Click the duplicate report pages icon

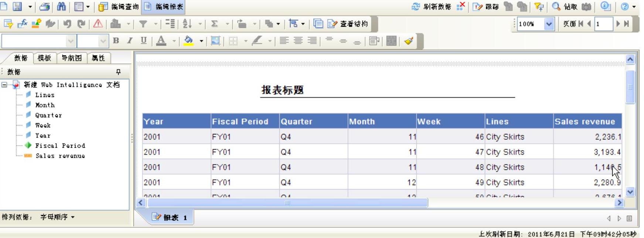coord(318,24)
